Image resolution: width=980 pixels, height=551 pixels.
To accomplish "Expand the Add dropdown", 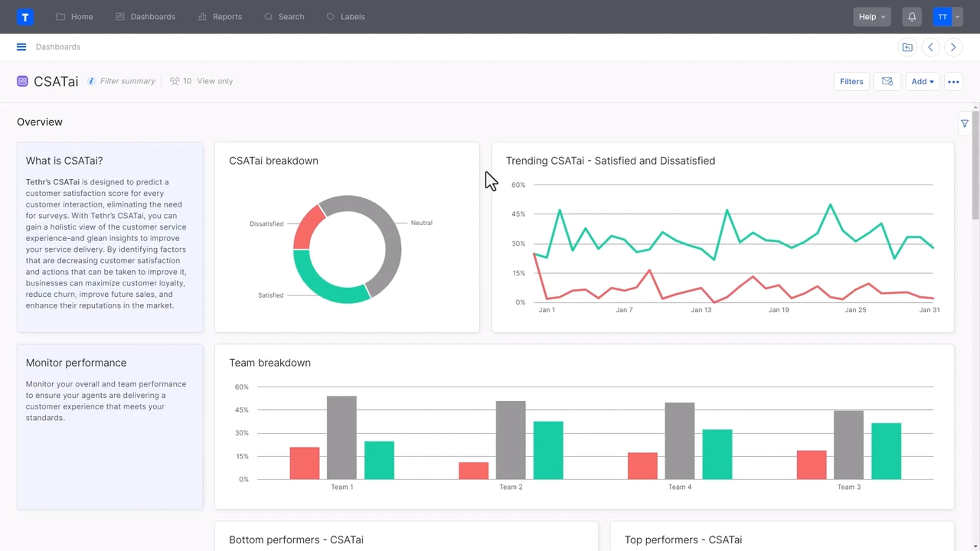I will tap(922, 82).
